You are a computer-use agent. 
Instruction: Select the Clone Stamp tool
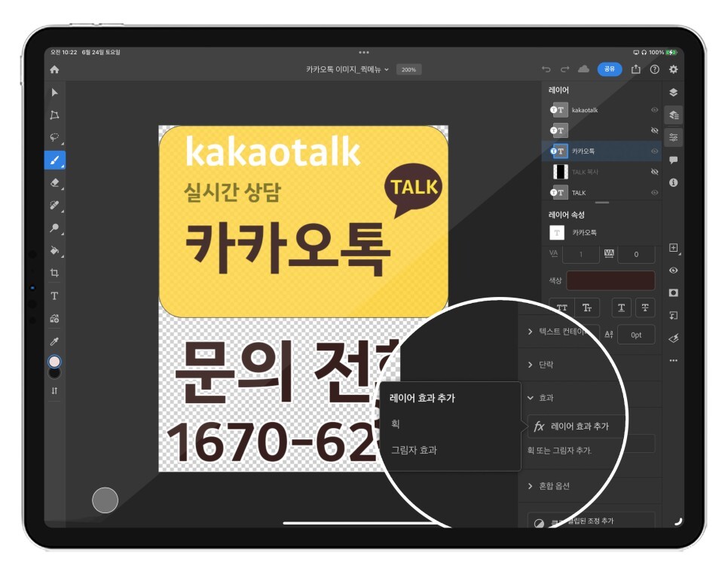pos(54,228)
